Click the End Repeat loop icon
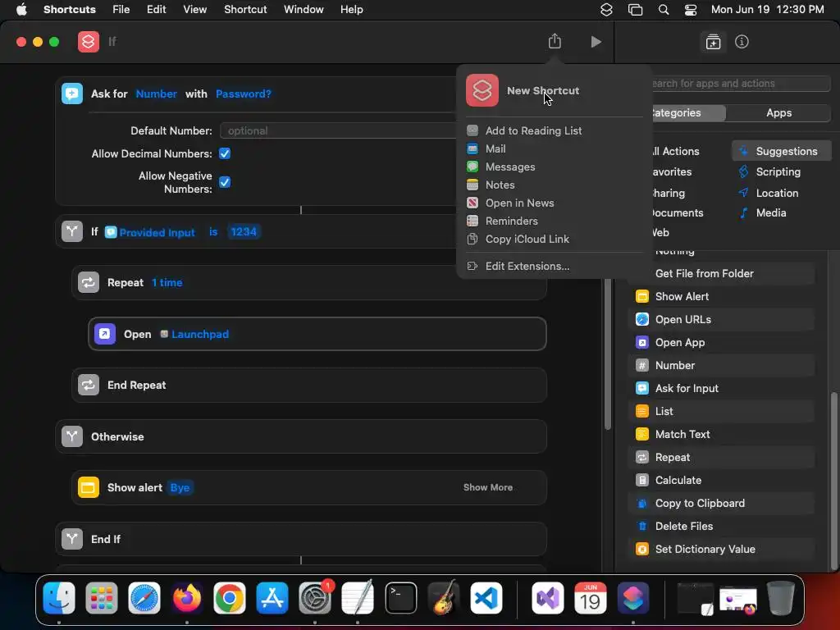The width and height of the screenshot is (840, 630). 89,385
